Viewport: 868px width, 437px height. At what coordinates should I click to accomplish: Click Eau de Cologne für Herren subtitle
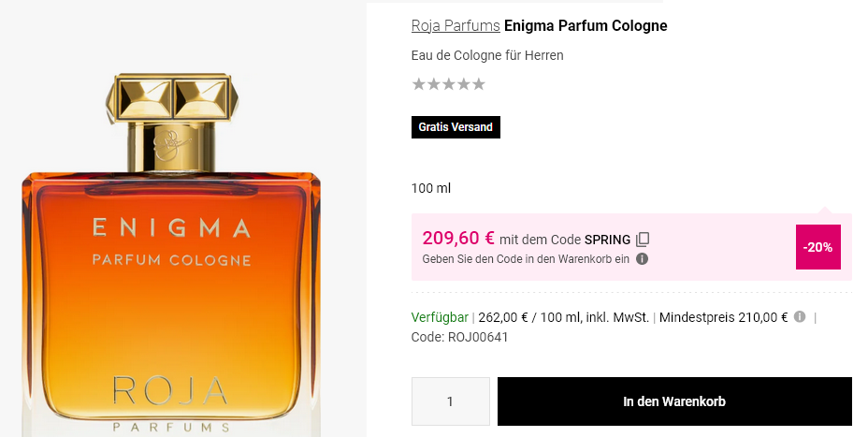(487, 55)
